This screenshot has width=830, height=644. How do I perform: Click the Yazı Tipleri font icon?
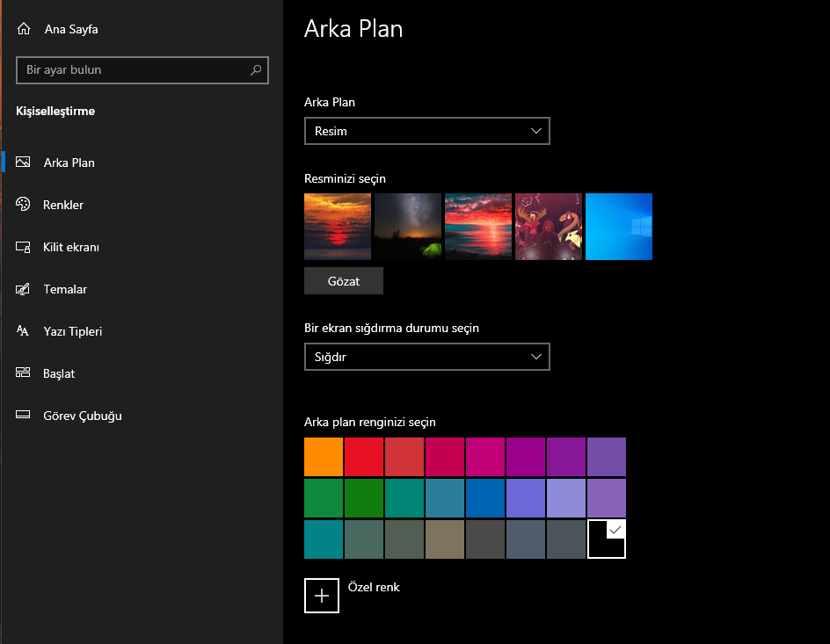click(x=24, y=331)
